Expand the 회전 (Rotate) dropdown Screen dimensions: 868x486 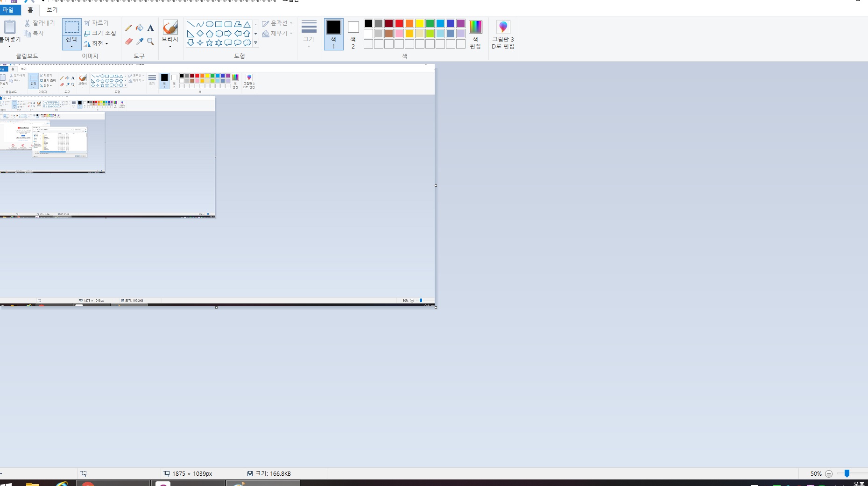pyautogui.click(x=96, y=43)
